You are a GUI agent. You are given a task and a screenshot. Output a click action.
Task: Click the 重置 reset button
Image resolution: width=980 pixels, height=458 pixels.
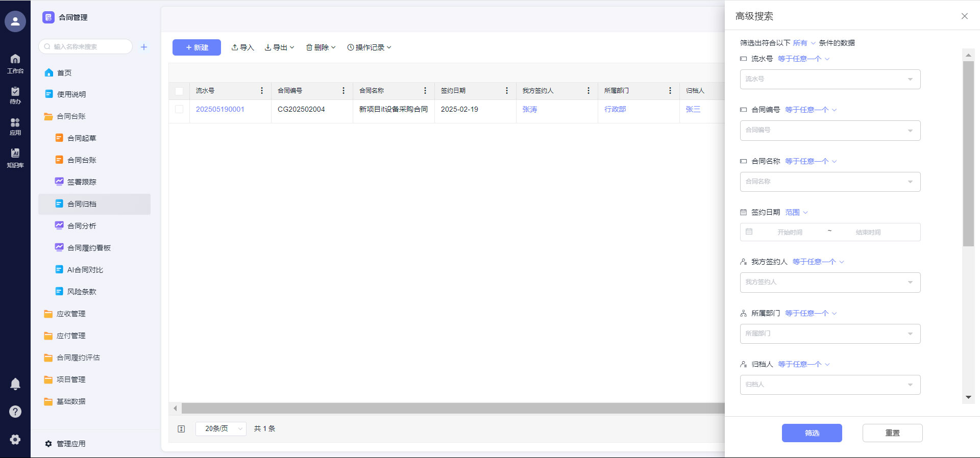click(892, 433)
